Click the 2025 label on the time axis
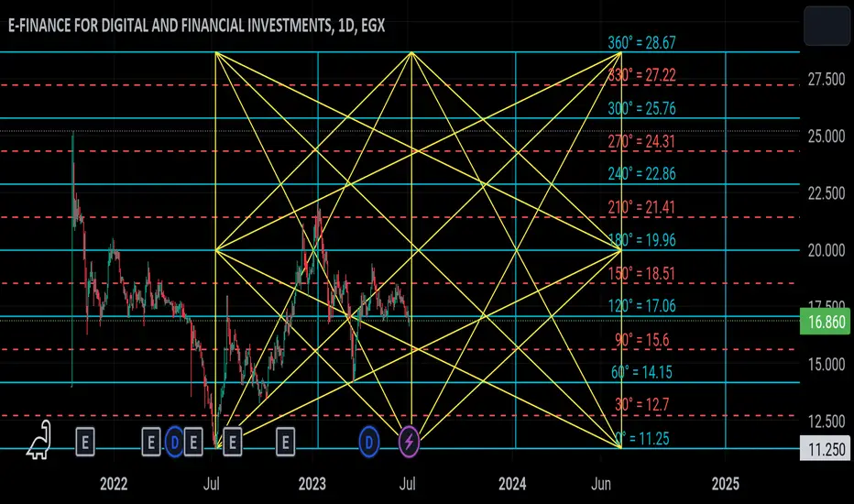 (726, 484)
